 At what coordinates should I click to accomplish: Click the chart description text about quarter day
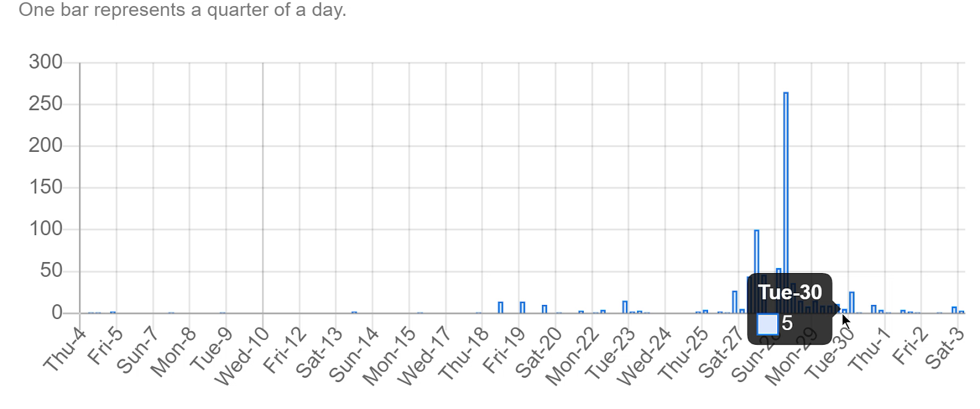click(x=183, y=10)
